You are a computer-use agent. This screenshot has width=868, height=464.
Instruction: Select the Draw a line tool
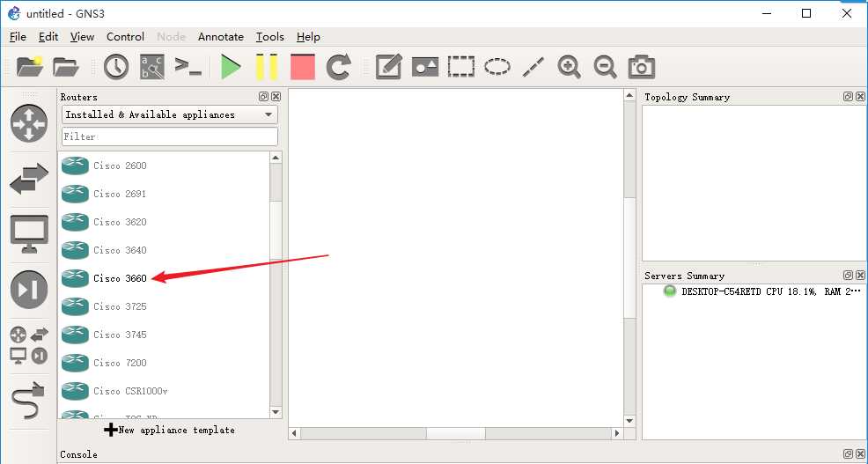tap(533, 67)
